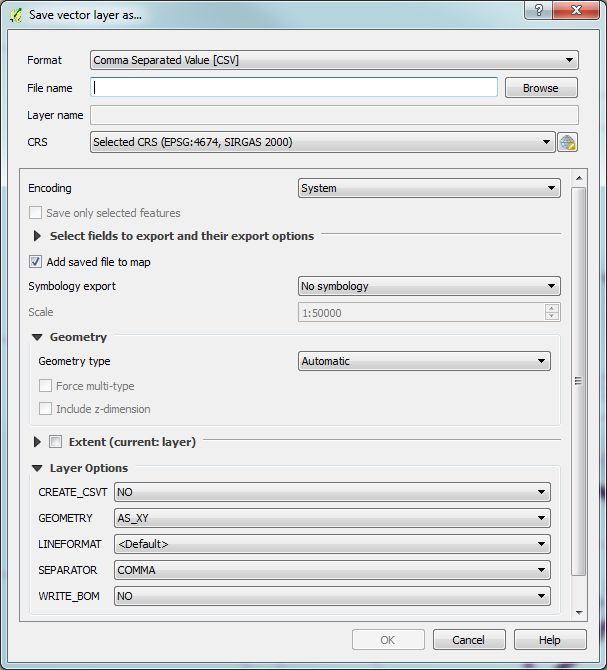
Task: Click the options scrollbar down arrow
Action: (x=579, y=612)
